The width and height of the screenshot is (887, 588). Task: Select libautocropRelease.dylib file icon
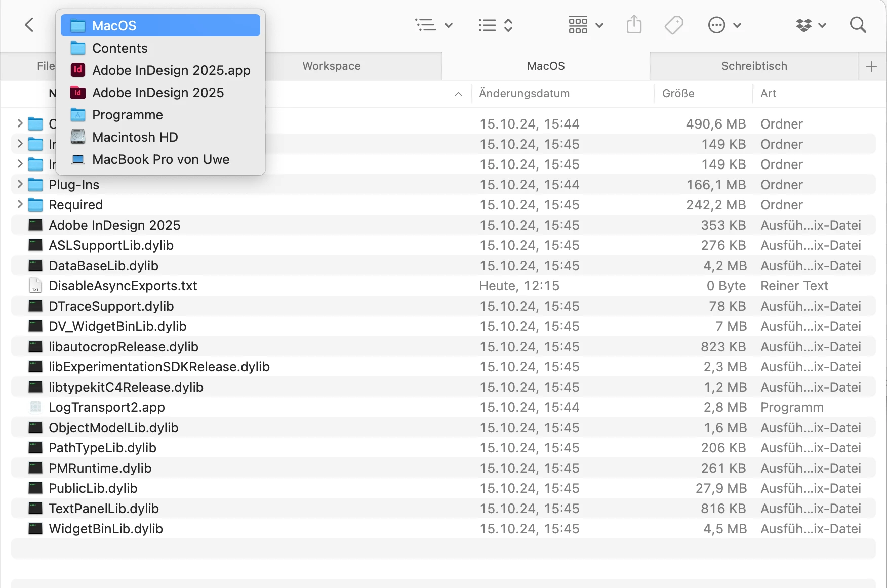click(35, 347)
